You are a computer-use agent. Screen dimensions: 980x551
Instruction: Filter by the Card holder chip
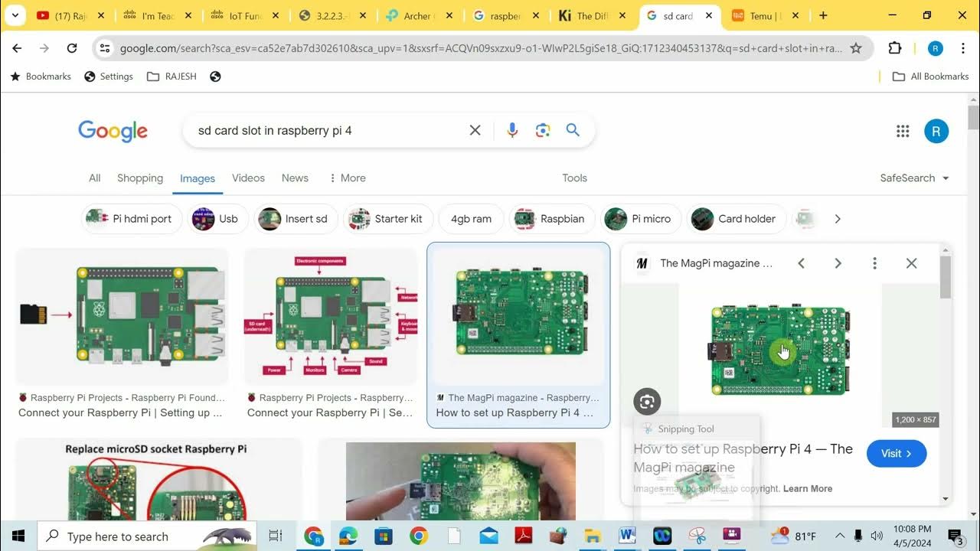pos(737,219)
